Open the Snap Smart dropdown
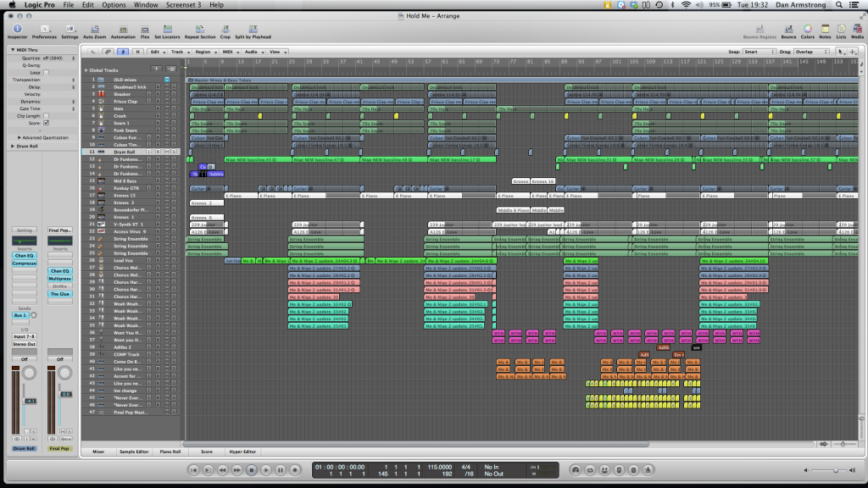 pos(759,52)
